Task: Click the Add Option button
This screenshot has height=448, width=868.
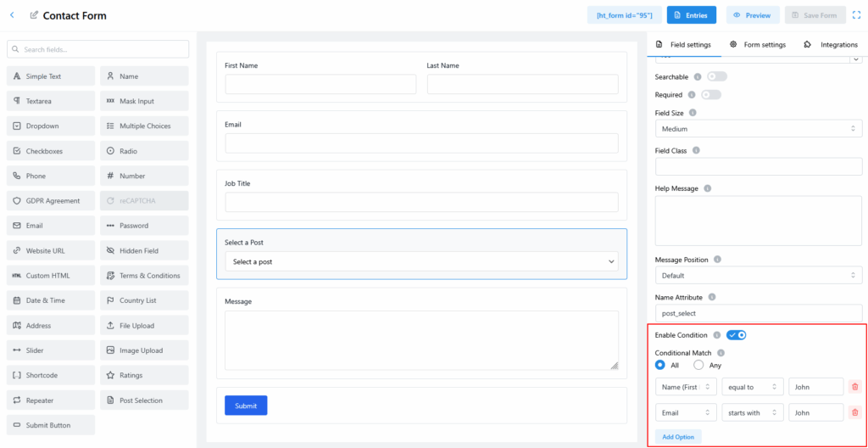Action: [678, 436]
